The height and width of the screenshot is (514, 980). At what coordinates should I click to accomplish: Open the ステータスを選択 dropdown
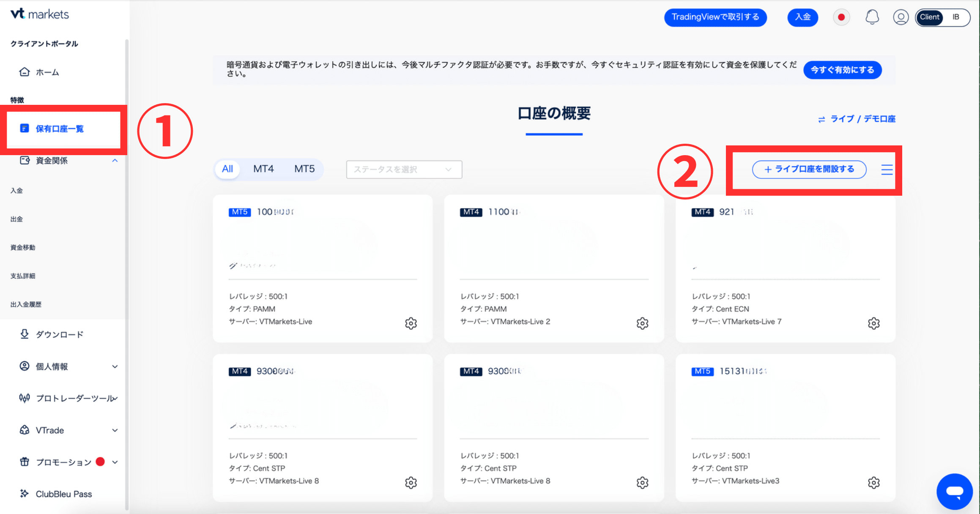click(x=404, y=170)
